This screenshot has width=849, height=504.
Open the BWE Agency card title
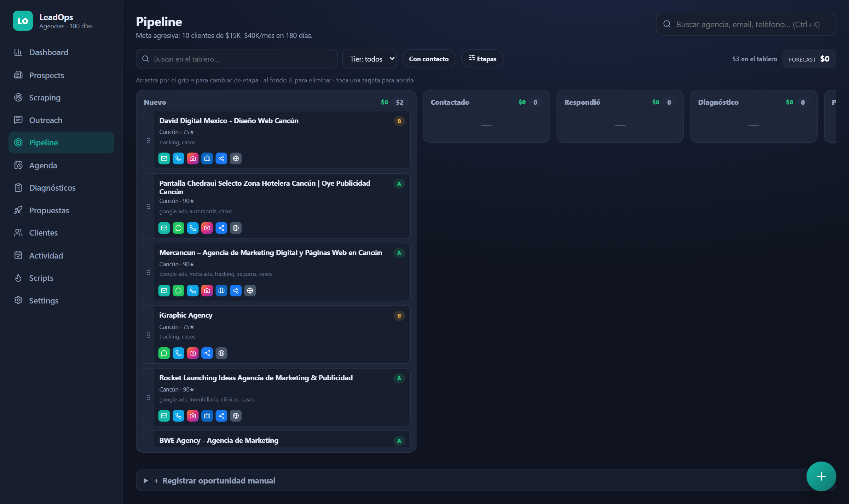(219, 440)
